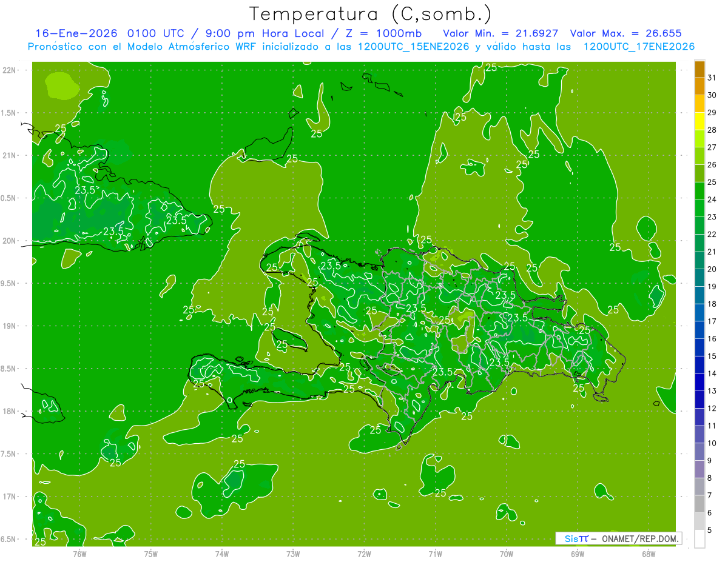Click the "73W" longitude label
This screenshot has width=728, height=562.
point(293,554)
